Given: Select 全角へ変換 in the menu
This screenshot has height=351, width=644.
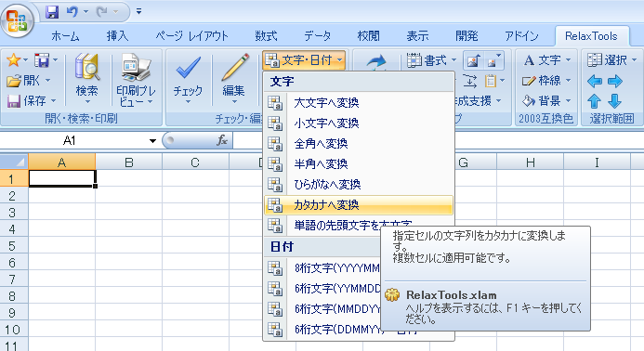Looking at the screenshot, I should (x=359, y=144).
